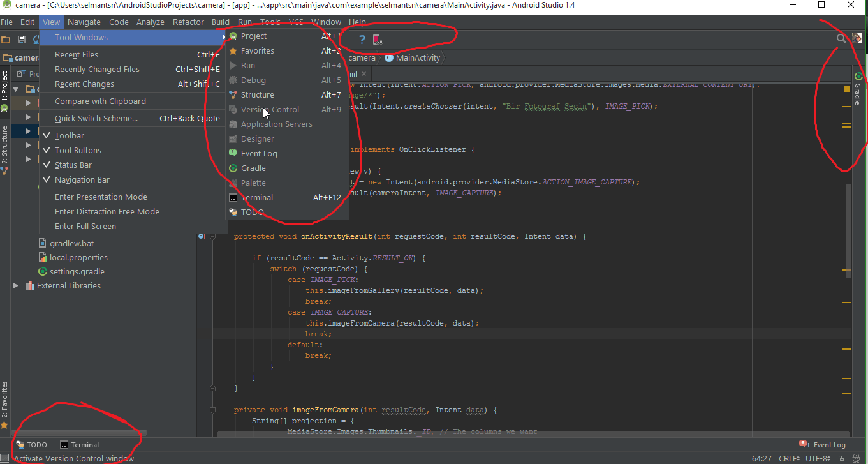Open the Gradle side tool window tab
This screenshot has width=868, height=464.
[x=858, y=89]
